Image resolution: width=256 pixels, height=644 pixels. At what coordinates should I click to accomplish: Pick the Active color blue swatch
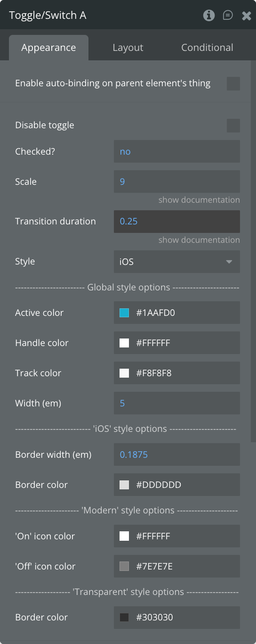click(x=124, y=313)
